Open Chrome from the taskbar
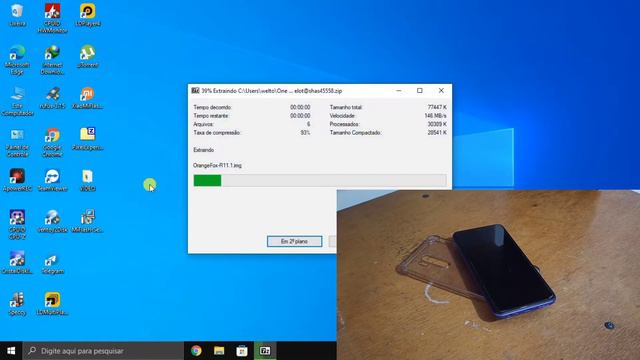Screen dimensions: 640x360 pos(196,351)
